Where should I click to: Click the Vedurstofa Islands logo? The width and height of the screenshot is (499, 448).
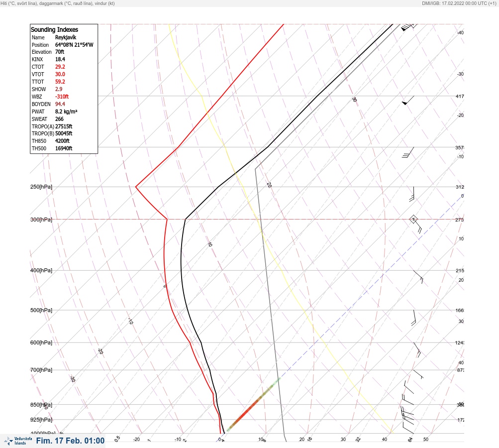click(18, 441)
